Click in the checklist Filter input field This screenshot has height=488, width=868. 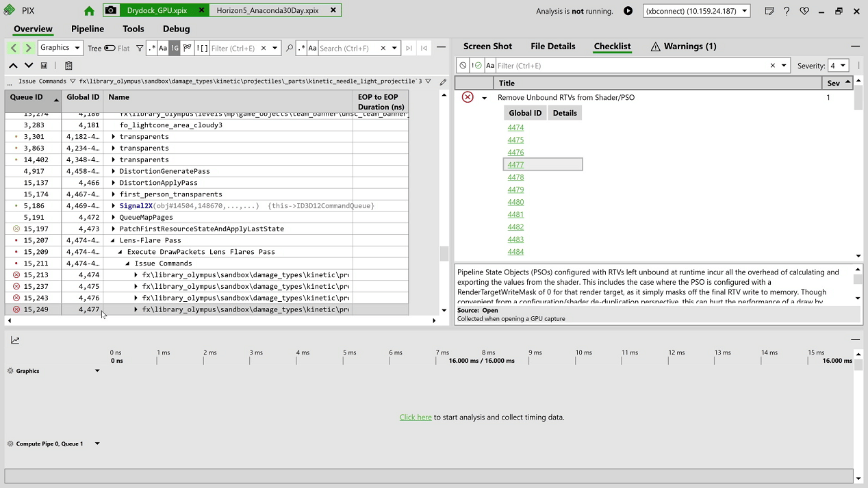(631, 66)
